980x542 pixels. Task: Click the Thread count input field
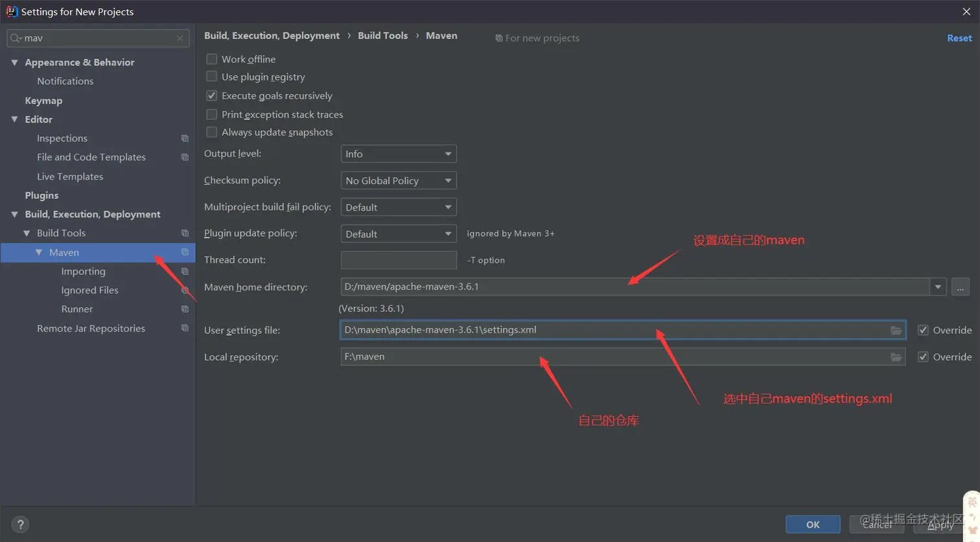(x=398, y=260)
